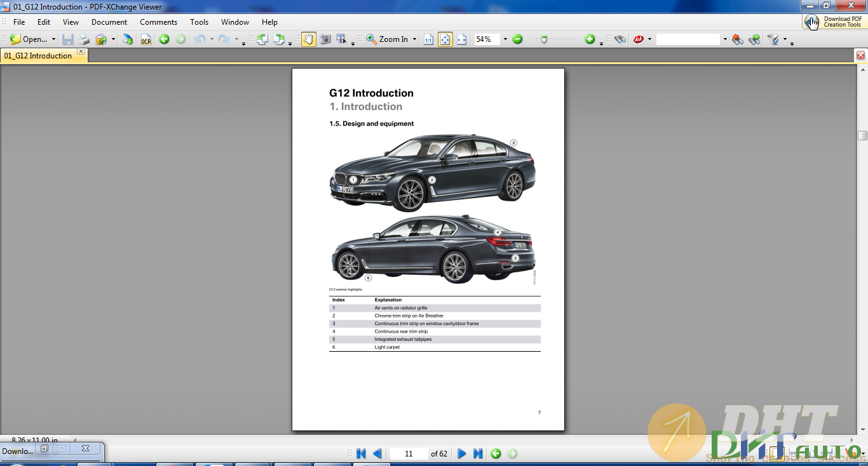The height and width of the screenshot is (466, 868).
Task: Click the Print icon
Action: (x=85, y=39)
